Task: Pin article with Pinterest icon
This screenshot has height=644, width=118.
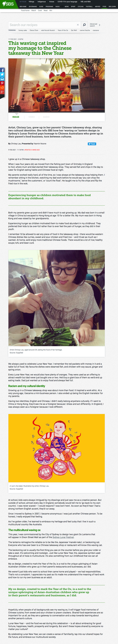Action: point(2,83)
